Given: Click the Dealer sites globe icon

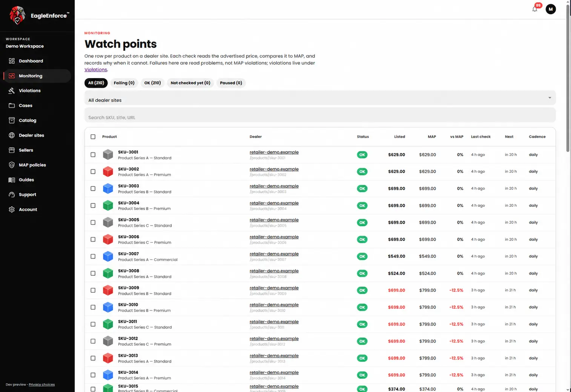Looking at the screenshot, I should click(12, 135).
